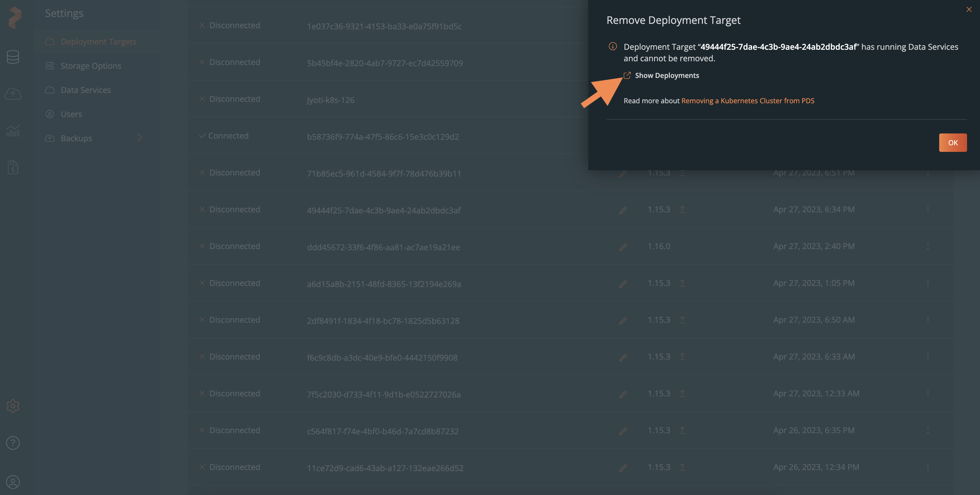Edit name of target c564f817 with pencil icon

click(x=623, y=431)
